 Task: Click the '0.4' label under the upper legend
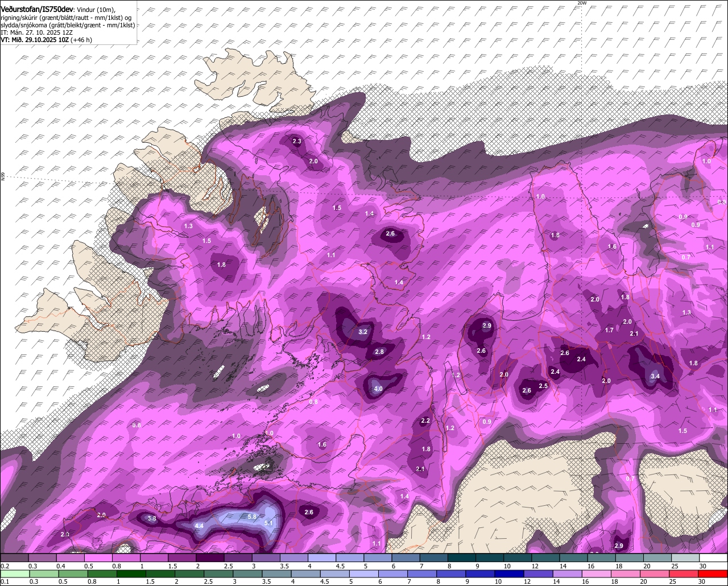pos(60,566)
